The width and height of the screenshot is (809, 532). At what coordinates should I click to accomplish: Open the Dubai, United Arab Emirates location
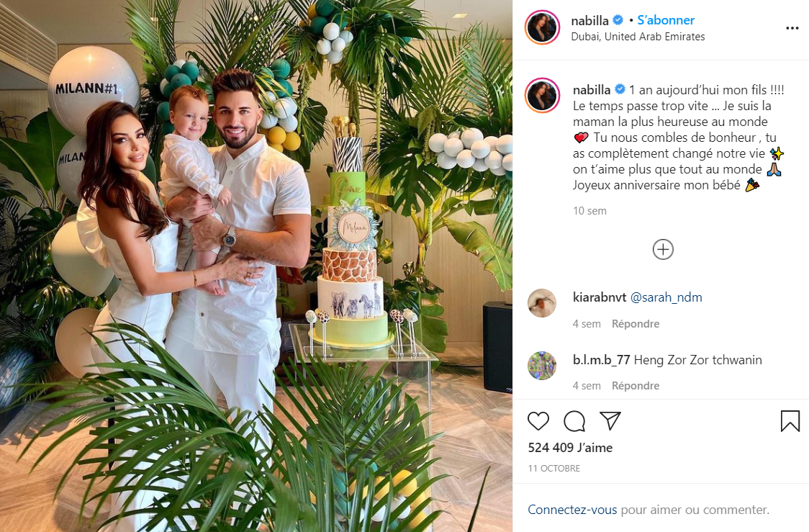point(638,37)
